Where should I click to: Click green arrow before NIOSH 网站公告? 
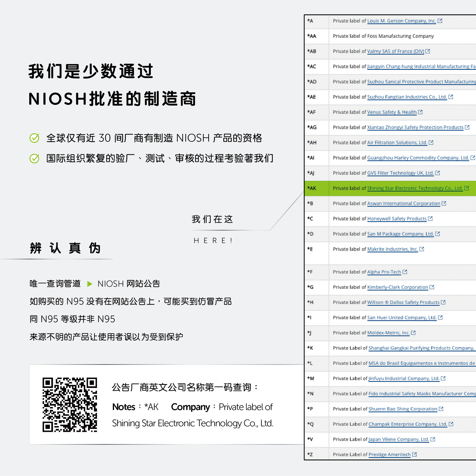90,284
